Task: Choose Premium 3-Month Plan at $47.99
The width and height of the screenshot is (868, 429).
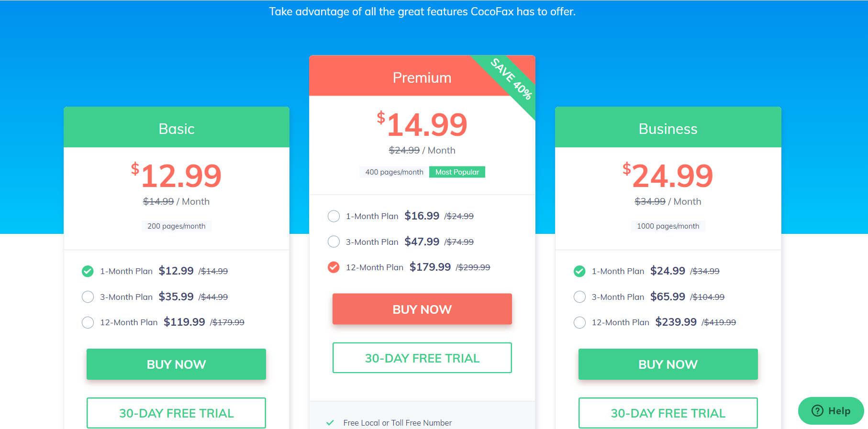Action: [334, 242]
